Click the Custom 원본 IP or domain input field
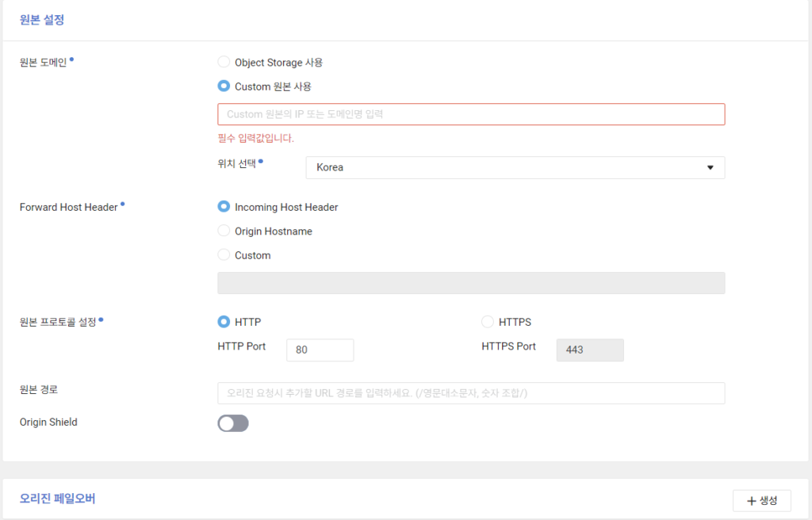This screenshot has height=520, width=812. 471,114
